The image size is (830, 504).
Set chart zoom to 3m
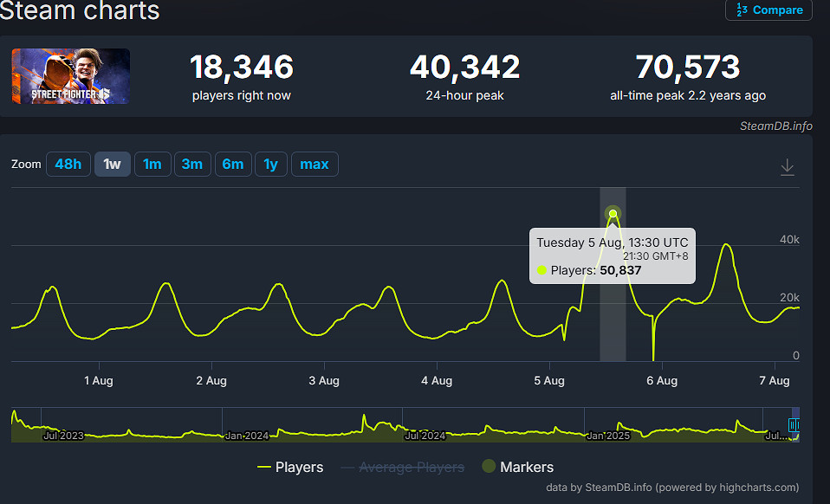[x=192, y=164]
